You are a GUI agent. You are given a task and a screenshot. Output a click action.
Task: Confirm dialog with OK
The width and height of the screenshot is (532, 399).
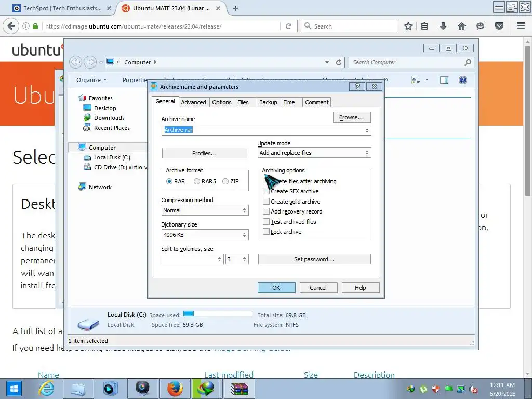coord(276,288)
